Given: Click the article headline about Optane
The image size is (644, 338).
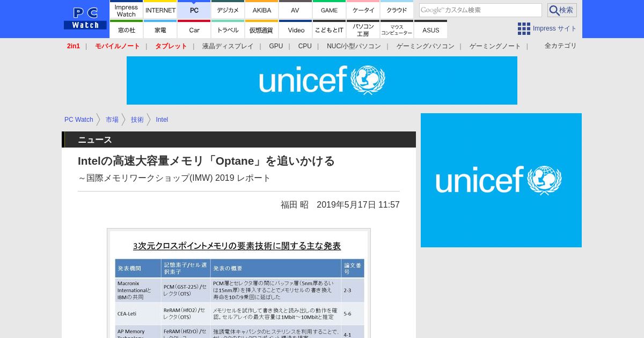Looking at the screenshot, I should (x=206, y=161).
